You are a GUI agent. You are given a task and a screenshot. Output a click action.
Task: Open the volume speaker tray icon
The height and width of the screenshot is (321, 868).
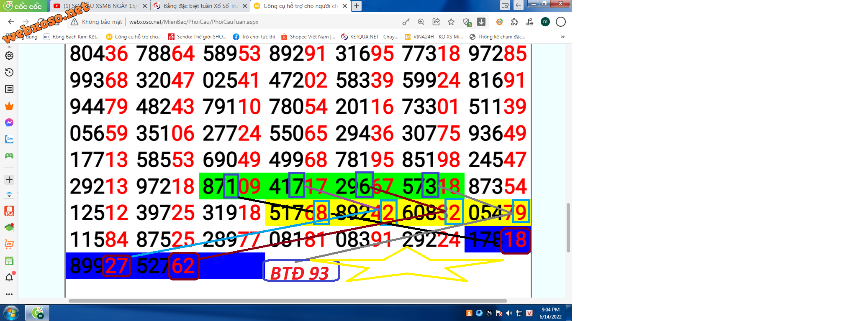(509, 313)
